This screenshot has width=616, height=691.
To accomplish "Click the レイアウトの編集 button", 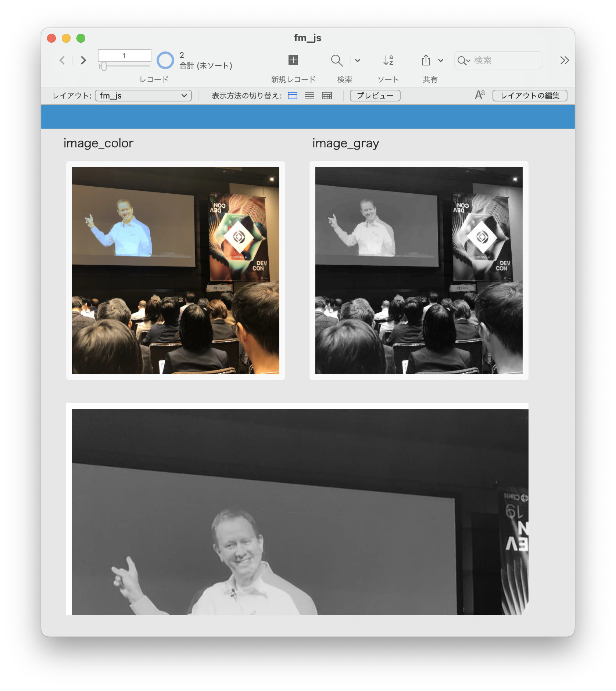I will 530,96.
